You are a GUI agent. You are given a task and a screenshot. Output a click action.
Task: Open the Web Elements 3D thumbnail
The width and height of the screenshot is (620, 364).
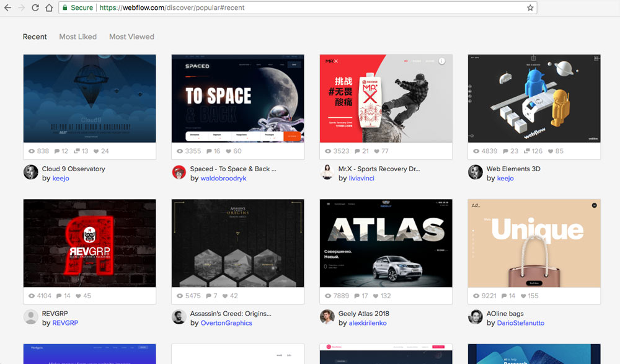click(x=534, y=99)
